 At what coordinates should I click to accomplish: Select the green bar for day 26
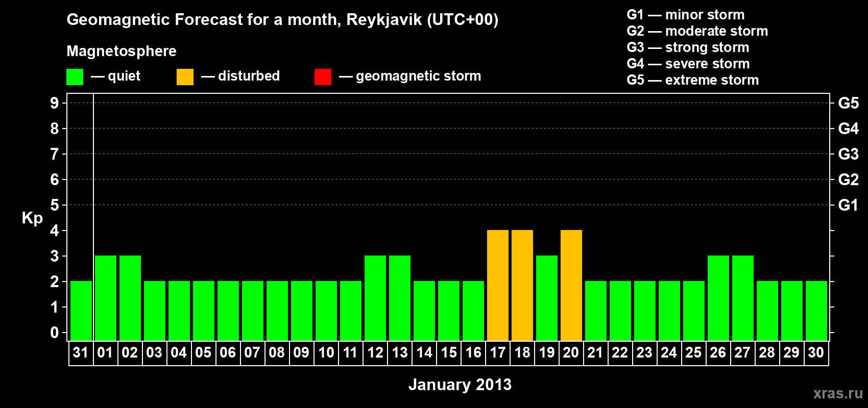[x=718, y=298]
